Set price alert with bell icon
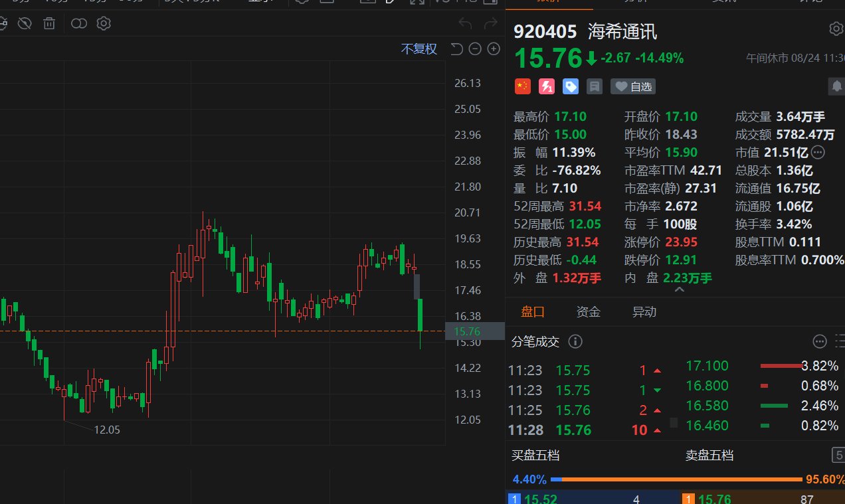This screenshot has width=845, height=504. (x=836, y=86)
